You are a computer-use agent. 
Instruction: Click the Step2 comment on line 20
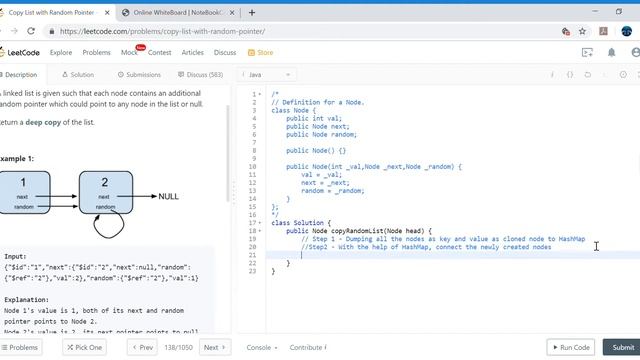[426, 247]
